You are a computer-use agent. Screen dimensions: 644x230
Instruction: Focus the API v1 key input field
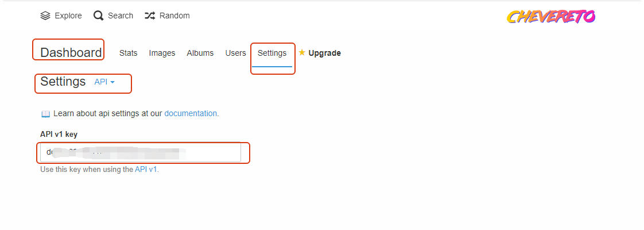point(141,153)
